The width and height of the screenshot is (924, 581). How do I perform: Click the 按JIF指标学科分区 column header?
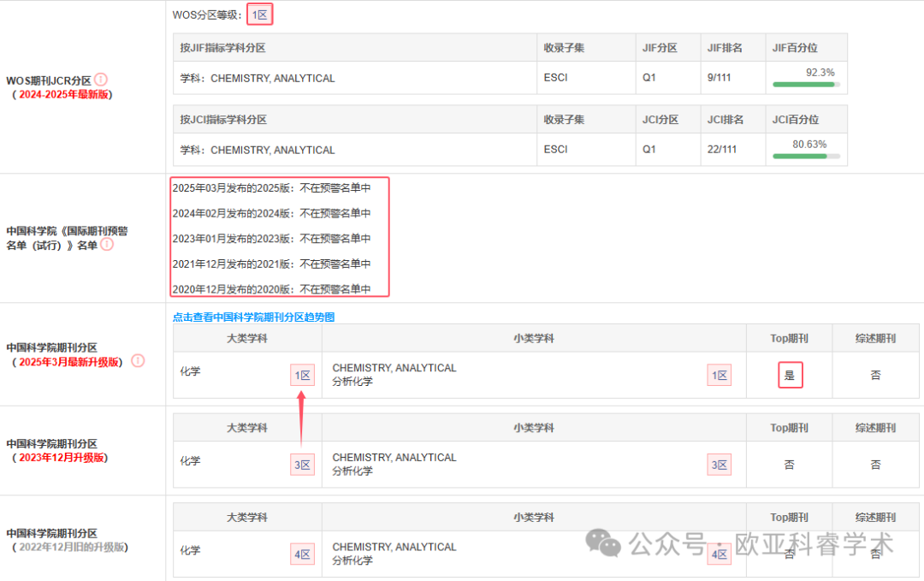point(223,48)
